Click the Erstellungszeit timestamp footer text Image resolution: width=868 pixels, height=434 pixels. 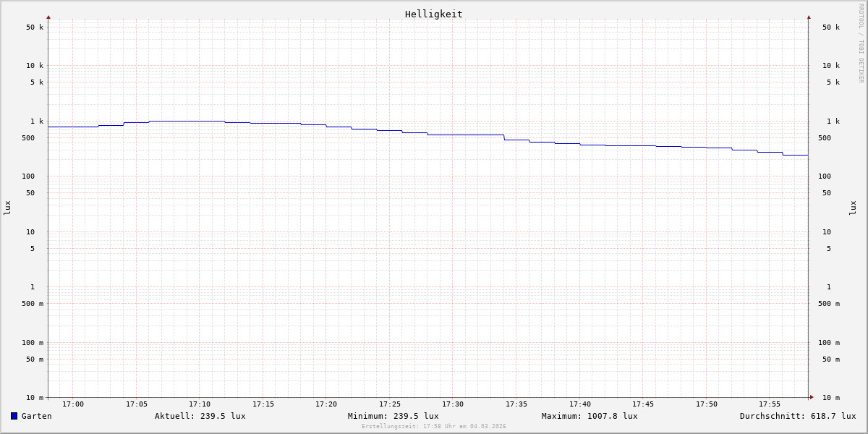pos(434,427)
